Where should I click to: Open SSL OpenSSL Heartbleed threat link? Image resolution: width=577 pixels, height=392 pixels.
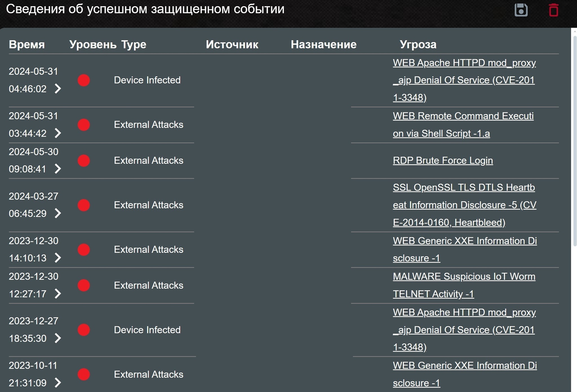[x=464, y=188]
